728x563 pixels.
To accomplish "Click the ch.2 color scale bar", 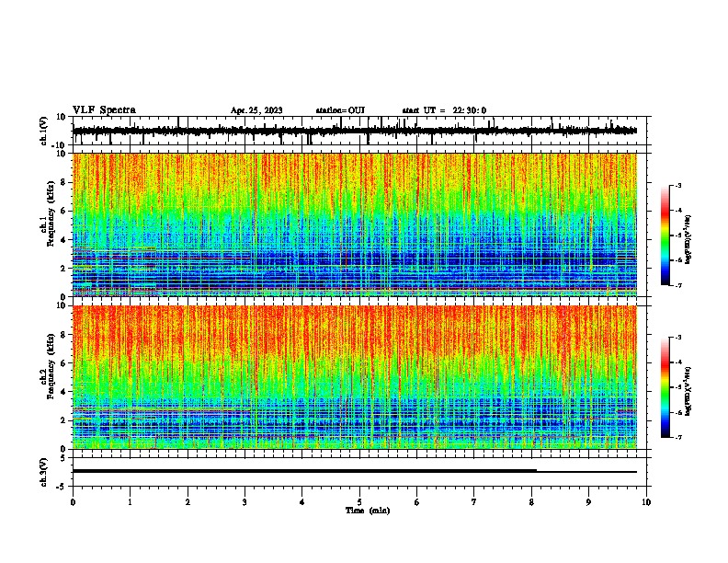I will (x=665, y=387).
